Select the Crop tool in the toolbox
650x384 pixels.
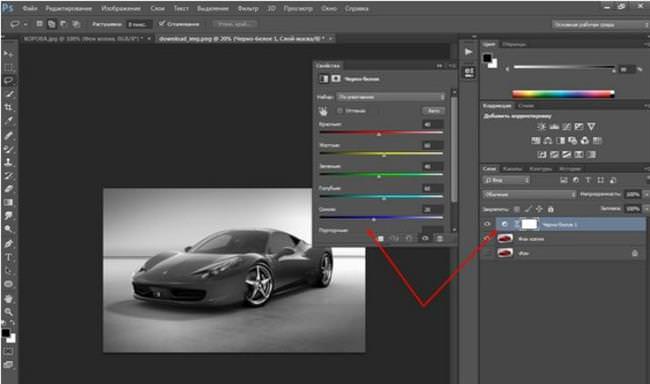(x=8, y=107)
